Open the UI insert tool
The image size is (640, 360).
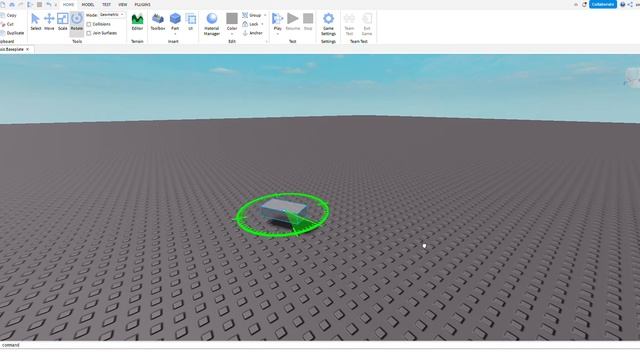pyautogui.click(x=191, y=22)
